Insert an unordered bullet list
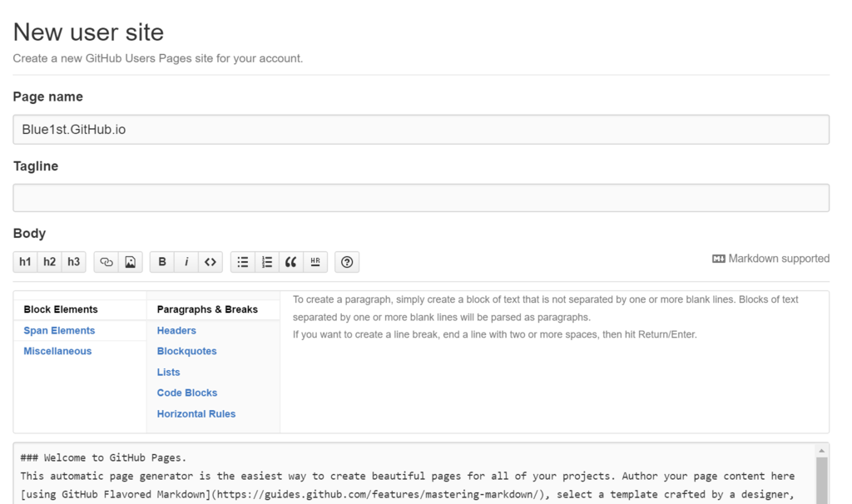The width and height of the screenshot is (852, 504). 243,262
